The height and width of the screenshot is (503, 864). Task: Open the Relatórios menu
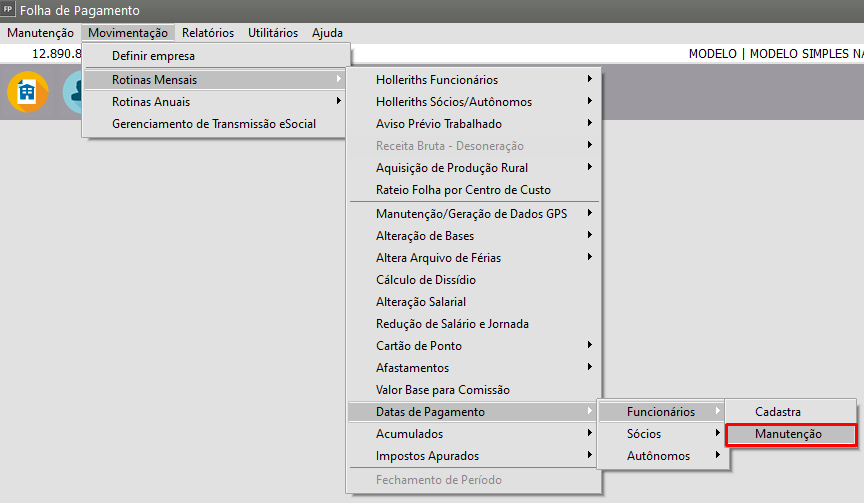click(208, 33)
